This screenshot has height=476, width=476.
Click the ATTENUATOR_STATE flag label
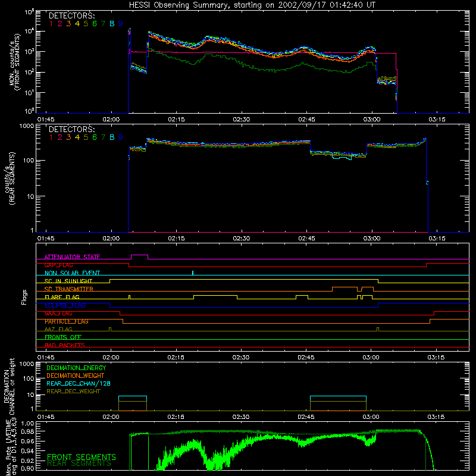click(x=72, y=257)
